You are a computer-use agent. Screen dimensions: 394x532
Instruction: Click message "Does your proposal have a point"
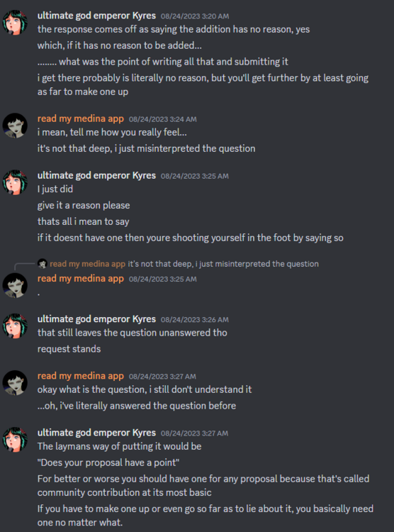coord(108,462)
